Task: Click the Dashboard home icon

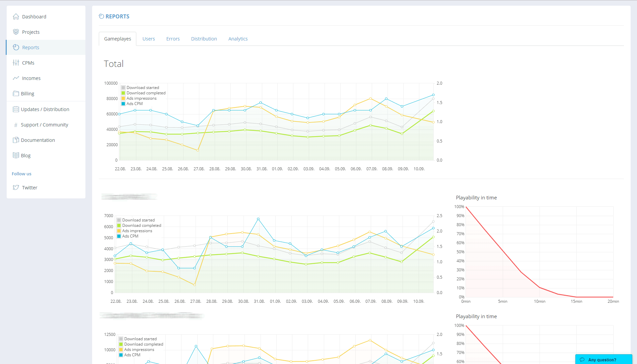Action: (x=16, y=16)
